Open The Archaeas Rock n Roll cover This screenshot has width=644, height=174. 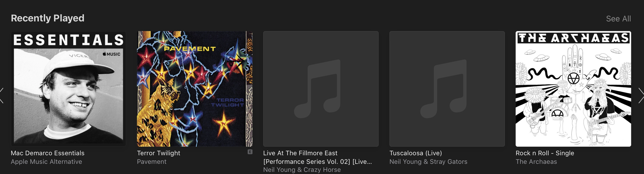coord(573,89)
